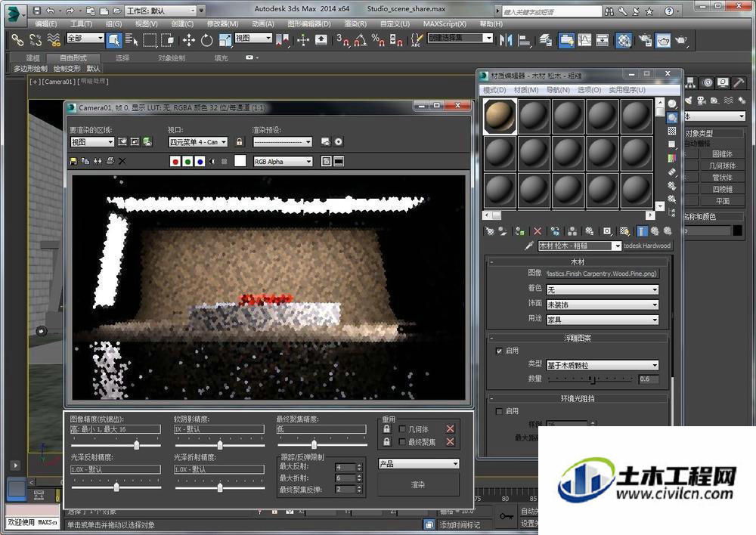Assign material to selection in Material Editor
The width and height of the screenshot is (756, 535).
point(520,231)
